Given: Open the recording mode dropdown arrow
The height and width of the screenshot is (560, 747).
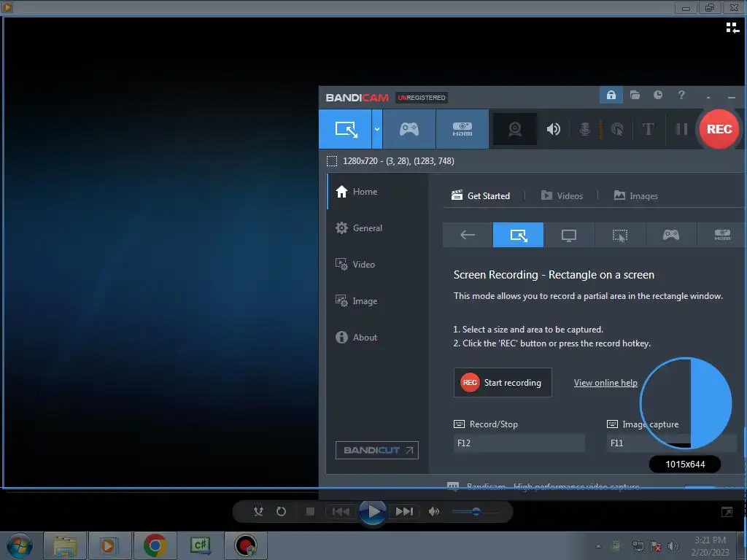Looking at the screenshot, I should [x=377, y=129].
